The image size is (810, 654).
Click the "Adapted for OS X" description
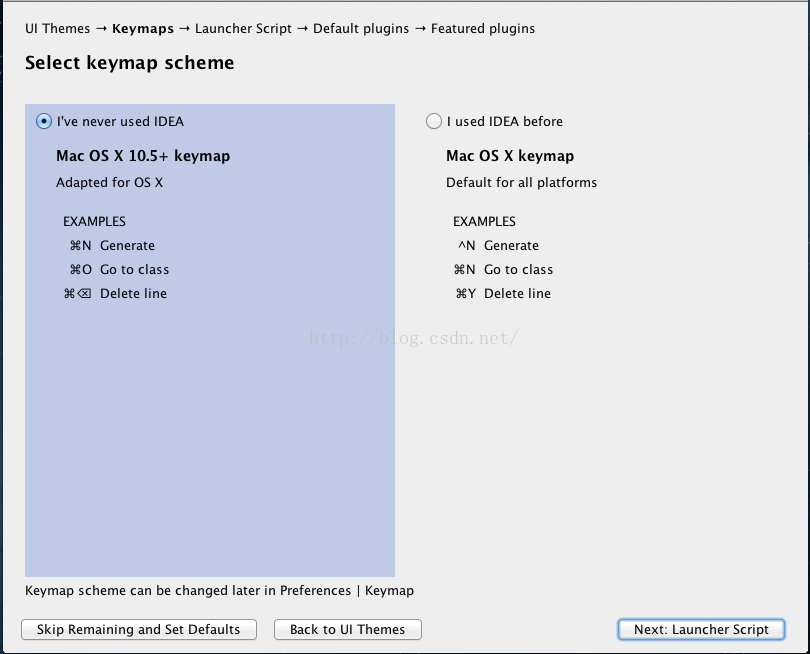tap(110, 182)
